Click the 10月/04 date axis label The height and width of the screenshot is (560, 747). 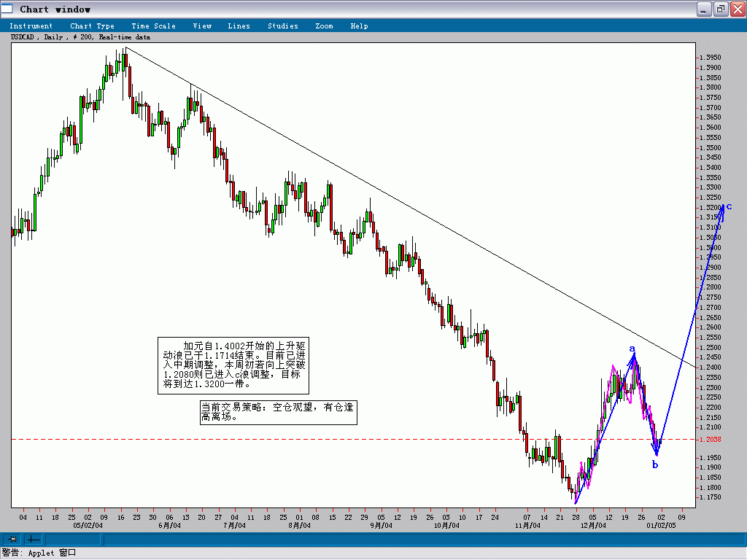(x=446, y=526)
